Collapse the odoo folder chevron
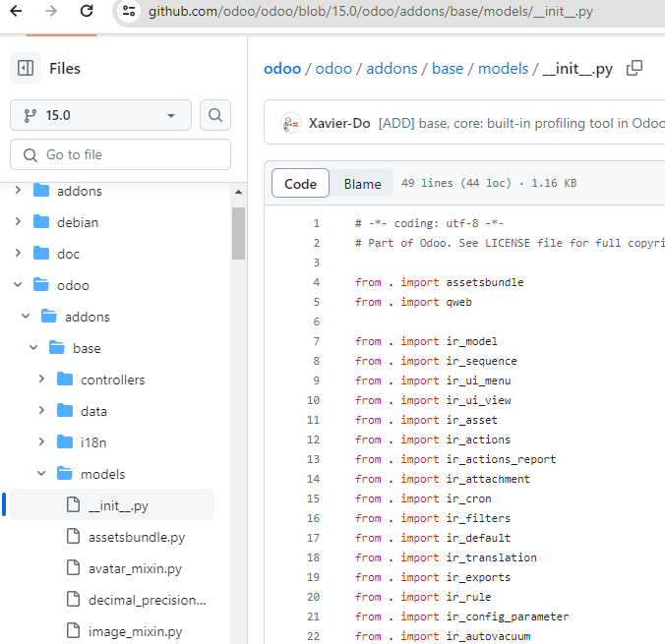This screenshot has height=644, width=665. pos(18,284)
